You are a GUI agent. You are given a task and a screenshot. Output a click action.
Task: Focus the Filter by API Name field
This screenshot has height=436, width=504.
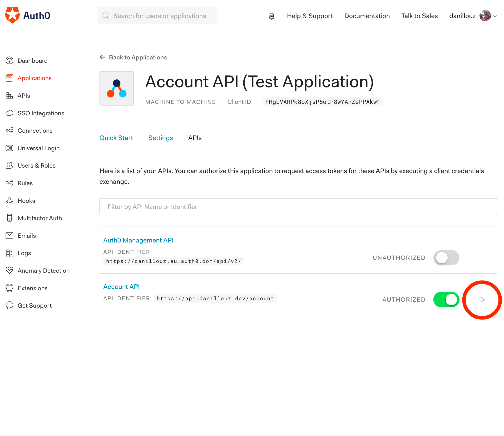click(298, 207)
